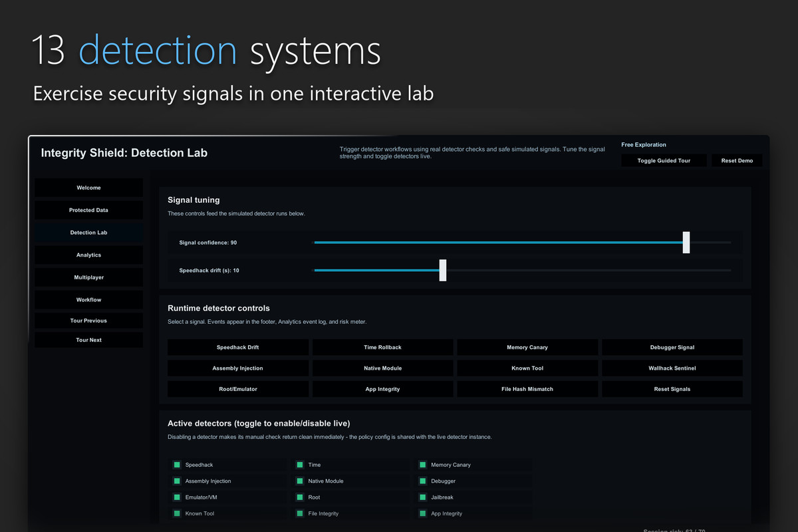Screen dimensions: 798x532
Task: Switch to the Protected Data section
Action: coord(88,210)
